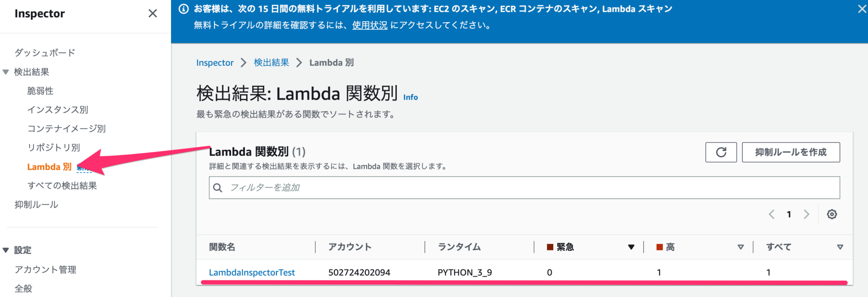
Task: Select page 1 in pagination
Action: (789, 214)
